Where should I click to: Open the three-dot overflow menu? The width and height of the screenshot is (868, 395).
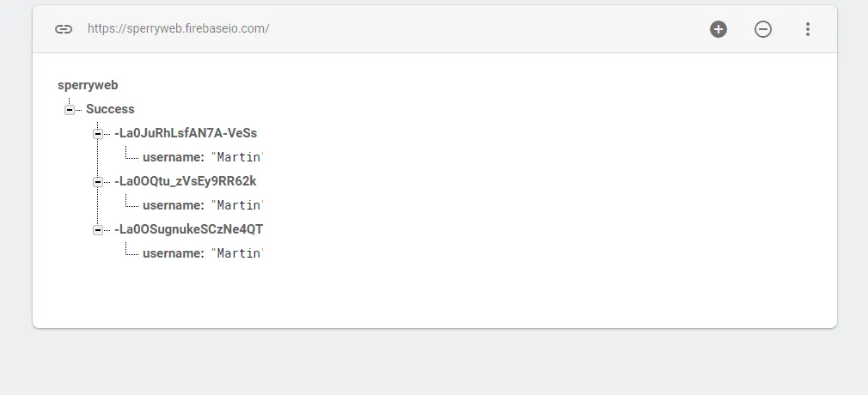click(x=807, y=29)
